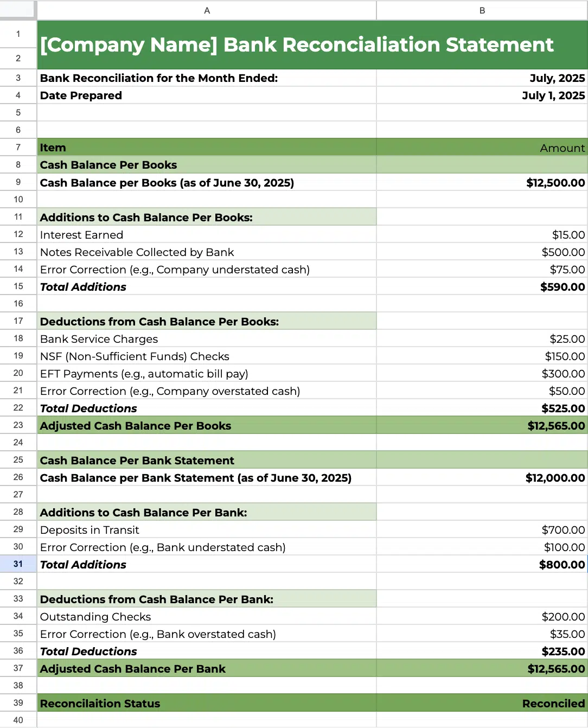The height and width of the screenshot is (728, 588).
Task: Click 'Bank overstated cash' error correction cell
Action: pos(207,634)
